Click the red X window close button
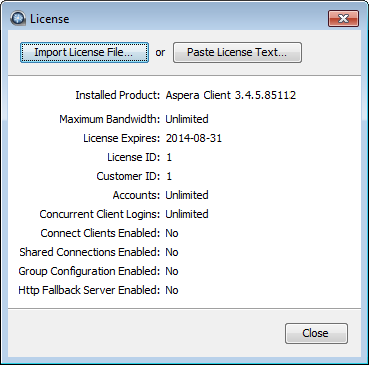The height and width of the screenshot is (365, 369). (x=343, y=18)
